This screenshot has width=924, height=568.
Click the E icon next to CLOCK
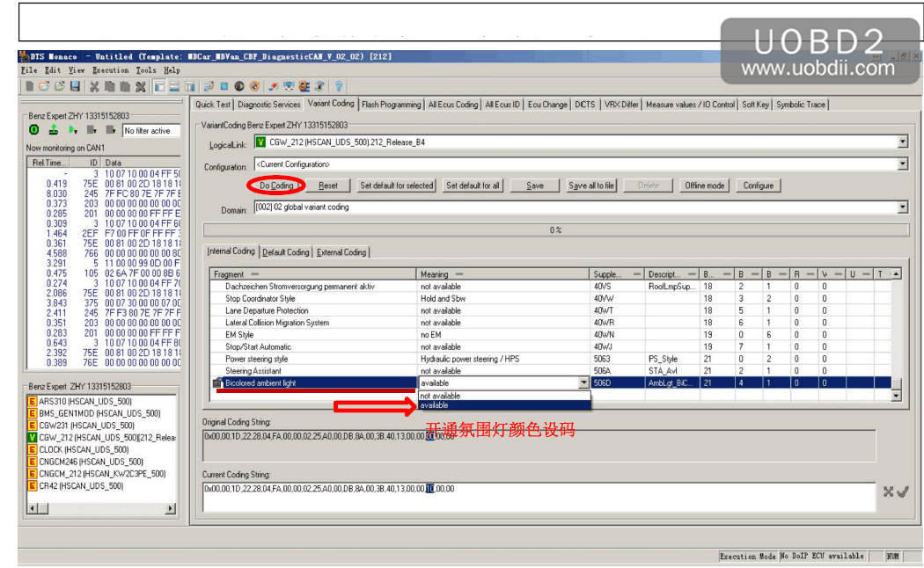click(33, 449)
